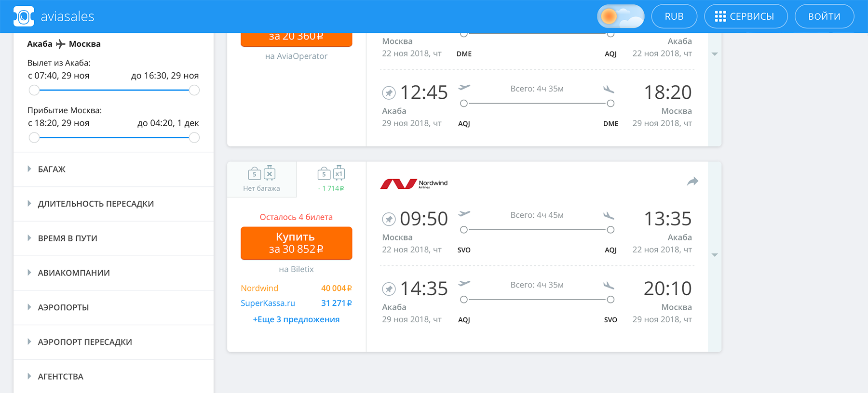
Task: Click the aviasales logo icon
Action: [x=23, y=16]
